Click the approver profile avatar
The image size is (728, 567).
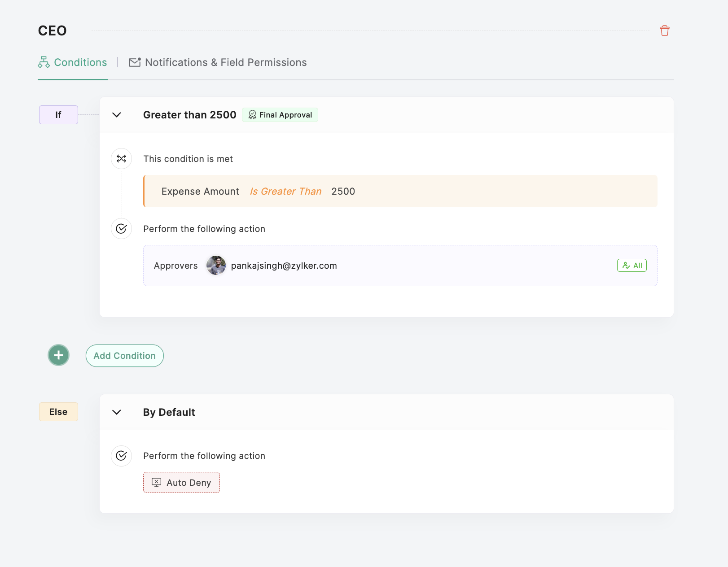pos(216,266)
